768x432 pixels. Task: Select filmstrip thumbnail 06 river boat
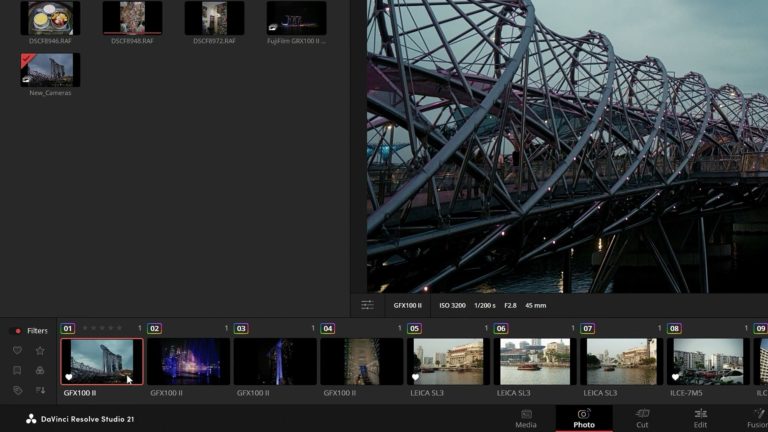coord(535,361)
